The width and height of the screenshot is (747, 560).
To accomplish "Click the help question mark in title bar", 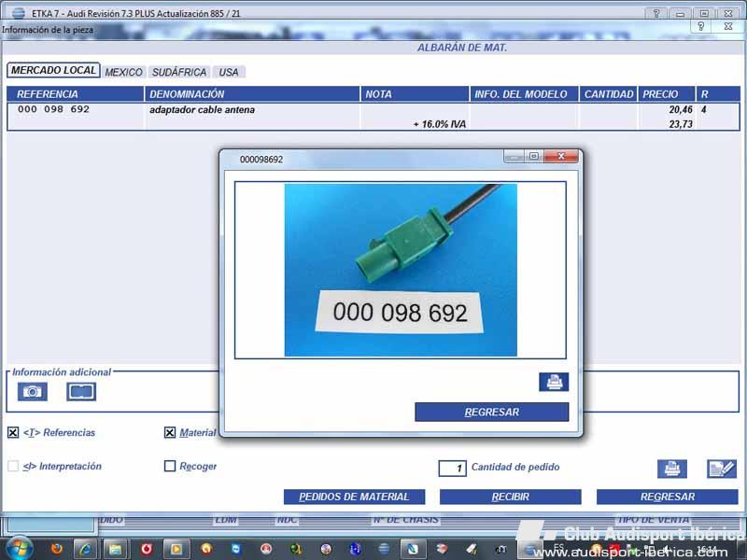I will coord(656,13).
